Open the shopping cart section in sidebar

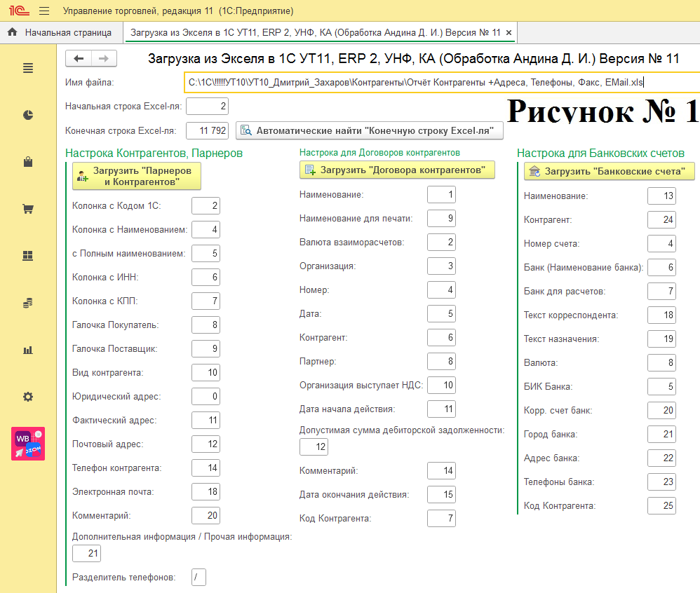coord(27,209)
